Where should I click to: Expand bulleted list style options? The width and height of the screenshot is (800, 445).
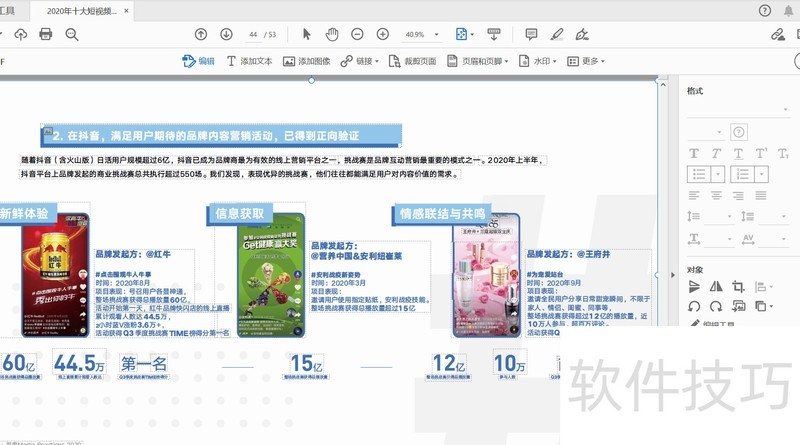click(x=718, y=175)
